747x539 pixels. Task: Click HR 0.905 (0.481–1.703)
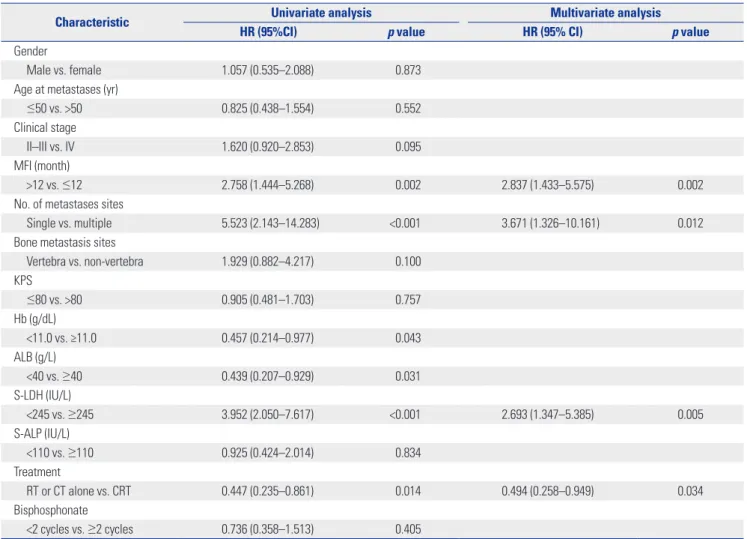tap(267, 300)
